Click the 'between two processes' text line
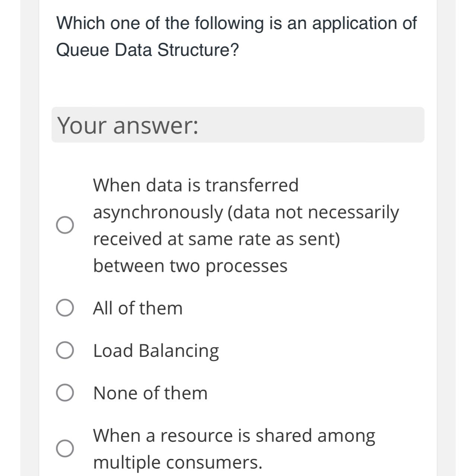Image resolution: width=476 pixels, height=476 pixels. coord(190,266)
